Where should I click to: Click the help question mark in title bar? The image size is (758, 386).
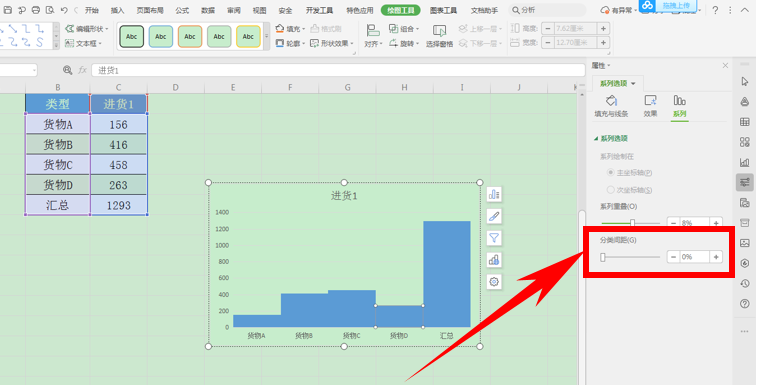pos(715,10)
